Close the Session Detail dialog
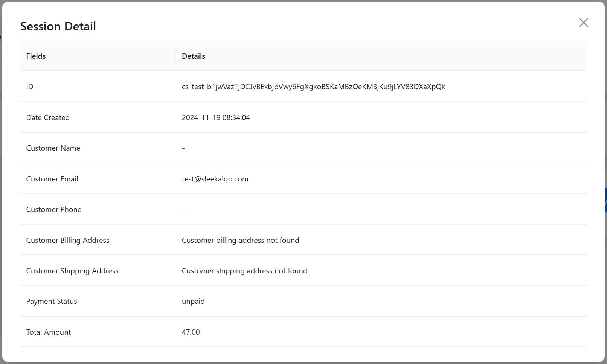607x364 pixels. [583, 23]
